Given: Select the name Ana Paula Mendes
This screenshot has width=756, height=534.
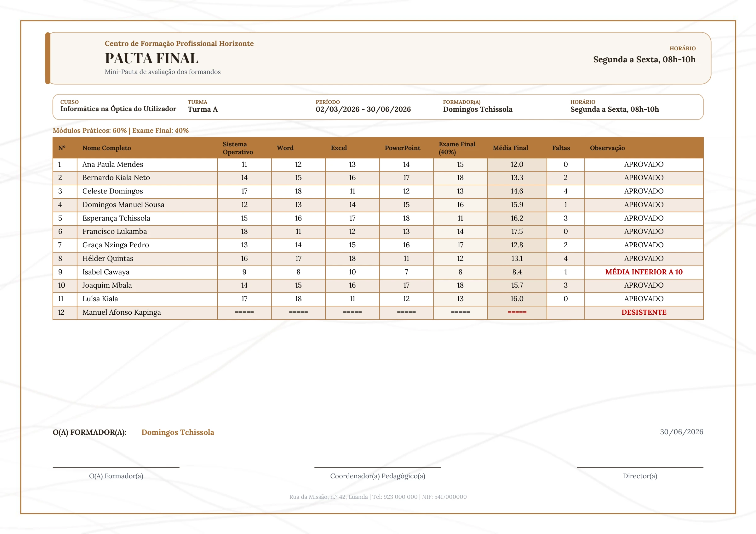Looking at the screenshot, I should click(x=112, y=164).
